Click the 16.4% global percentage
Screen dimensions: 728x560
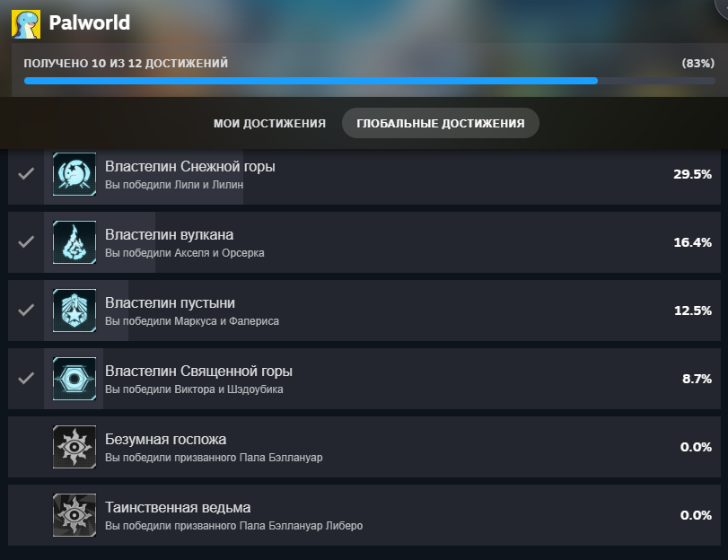coord(693,242)
